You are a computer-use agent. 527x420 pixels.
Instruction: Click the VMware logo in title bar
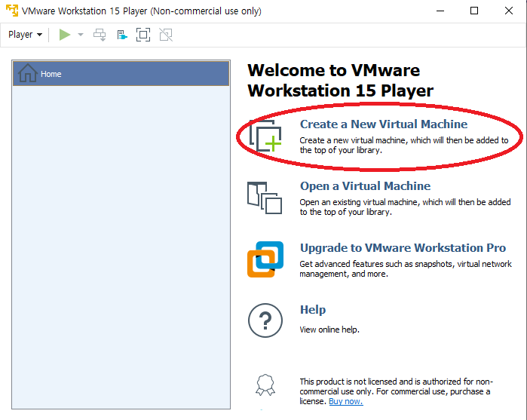point(12,11)
